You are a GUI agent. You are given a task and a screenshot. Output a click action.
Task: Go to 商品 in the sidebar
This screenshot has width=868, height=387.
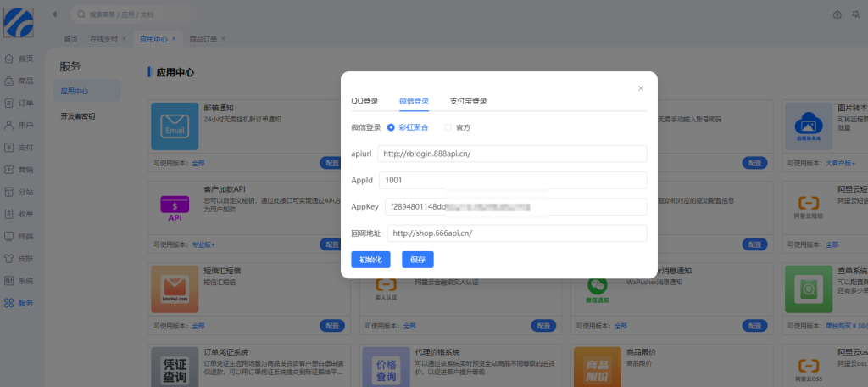coord(20,81)
